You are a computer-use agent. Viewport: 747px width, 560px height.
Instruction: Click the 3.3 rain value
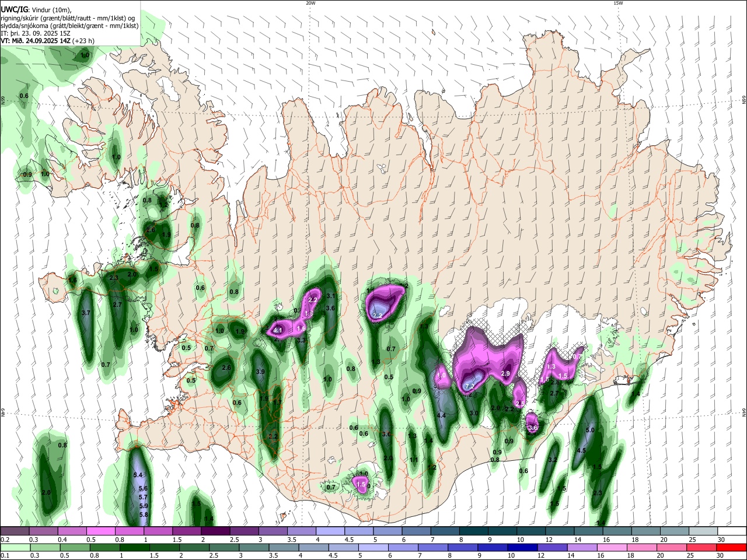301,340
